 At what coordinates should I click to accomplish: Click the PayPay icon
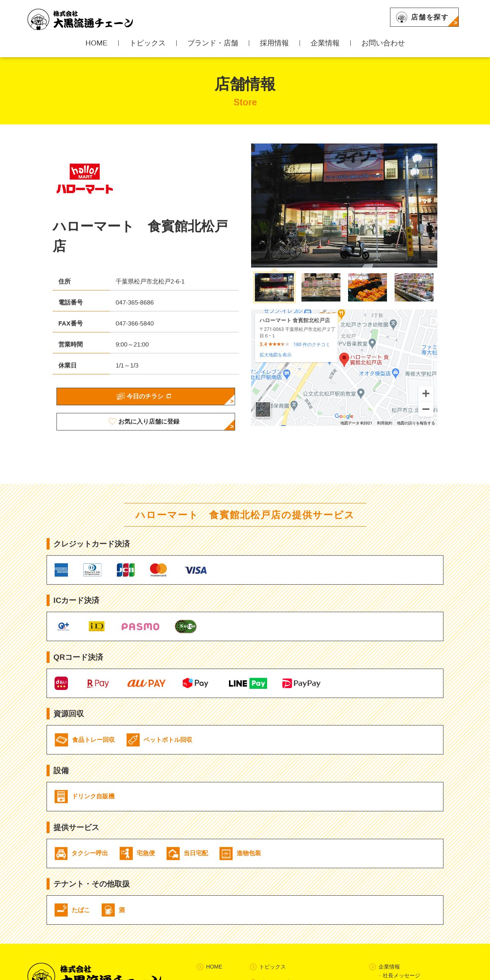[x=301, y=683]
